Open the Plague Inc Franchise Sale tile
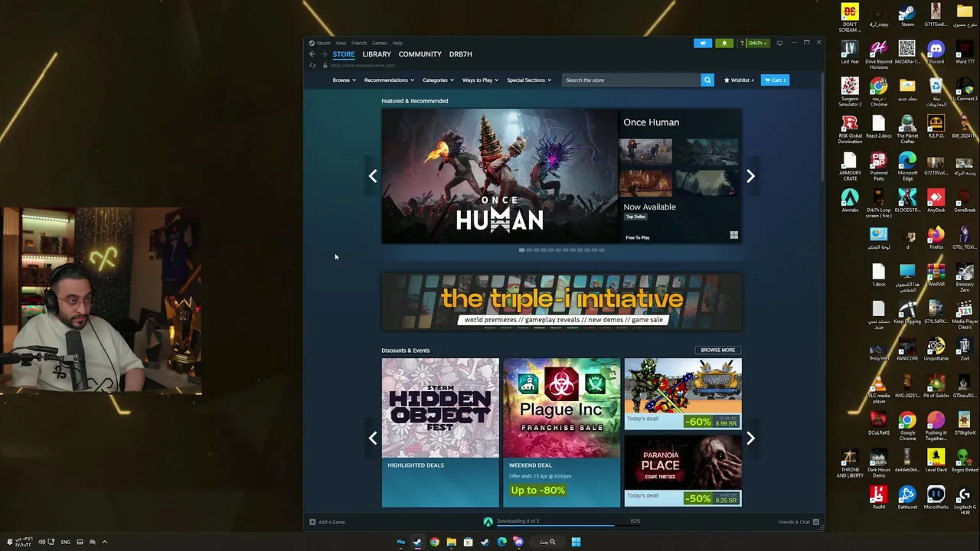This screenshot has height=551, width=980. tap(562, 432)
